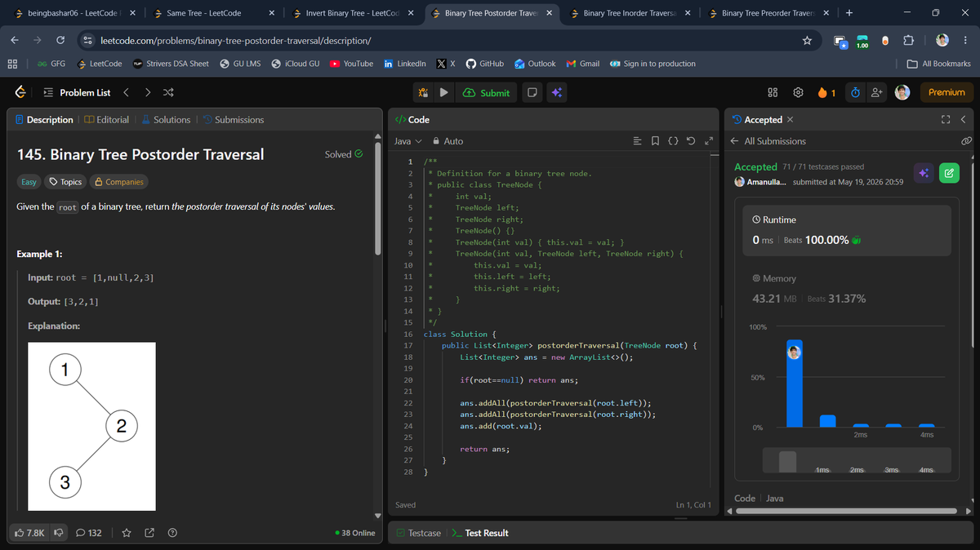Viewport: 980px width, 550px height.
Task: Copy the submission link icon
Action: (966, 141)
